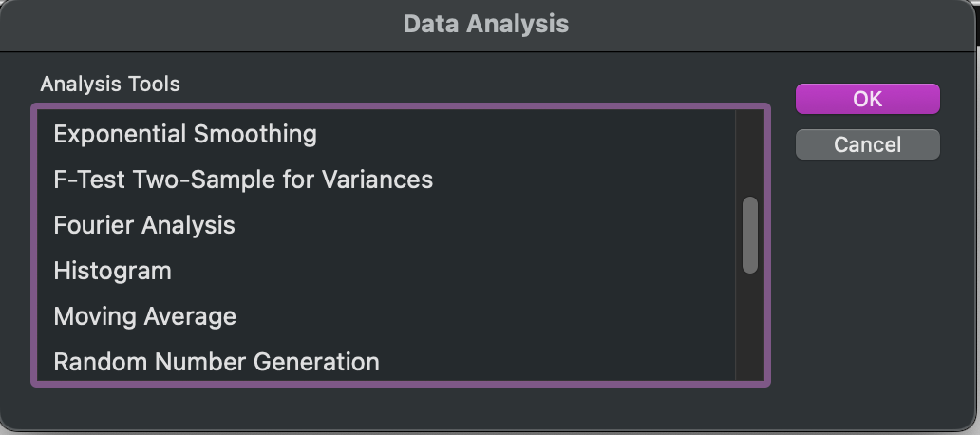The width and height of the screenshot is (980, 435).
Task: Click the word Smoothing in first list item
Action: (255, 134)
